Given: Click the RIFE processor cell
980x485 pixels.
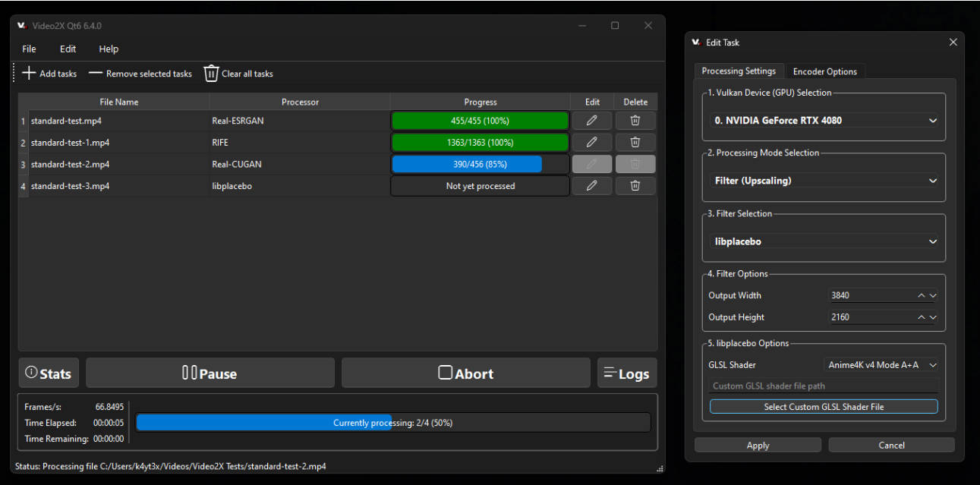Looking at the screenshot, I should point(300,142).
